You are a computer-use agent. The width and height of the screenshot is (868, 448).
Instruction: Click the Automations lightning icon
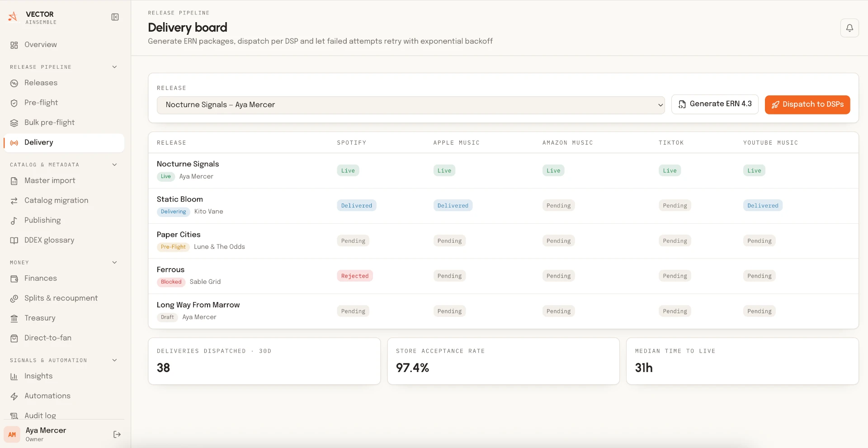pos(14,396)
